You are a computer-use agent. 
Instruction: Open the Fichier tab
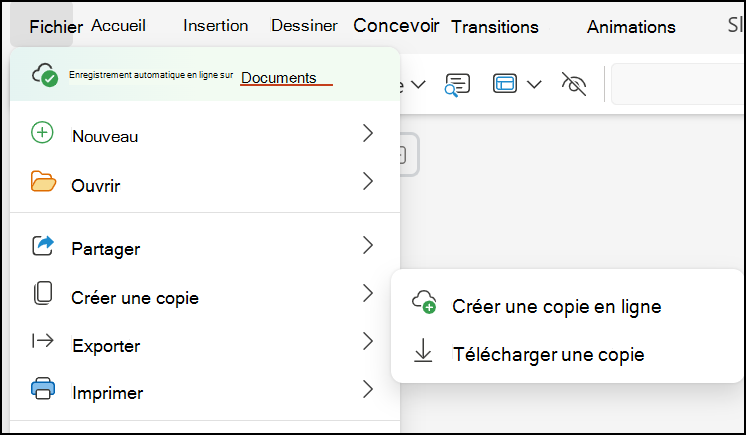(56, 27)
